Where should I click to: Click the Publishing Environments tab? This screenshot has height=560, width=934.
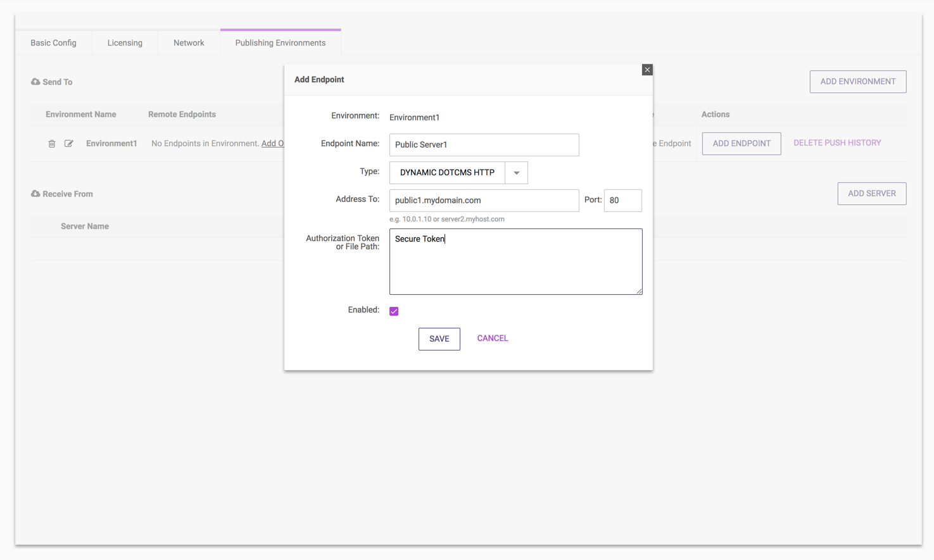pos(281,43)
